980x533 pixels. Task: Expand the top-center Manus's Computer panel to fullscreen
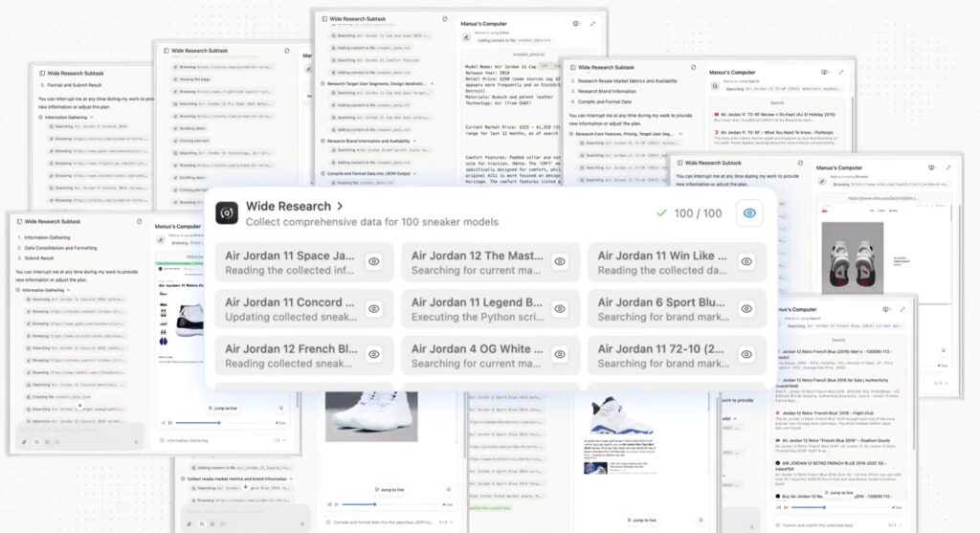coord(592,24)
